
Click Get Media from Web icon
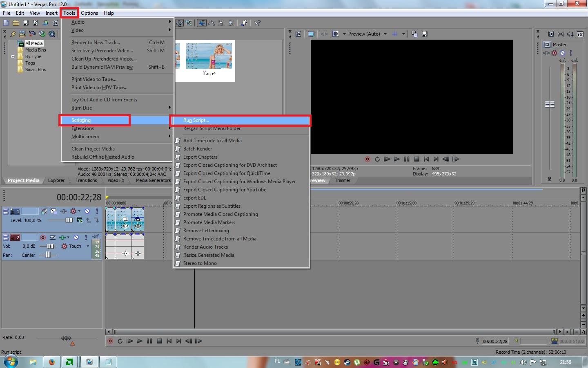click(52, 34)
